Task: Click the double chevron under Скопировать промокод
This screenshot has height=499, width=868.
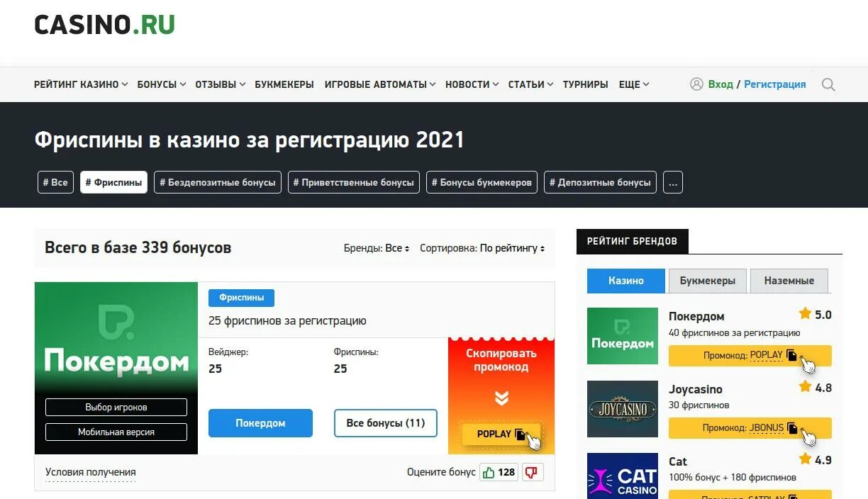Action: pos(501,398)
